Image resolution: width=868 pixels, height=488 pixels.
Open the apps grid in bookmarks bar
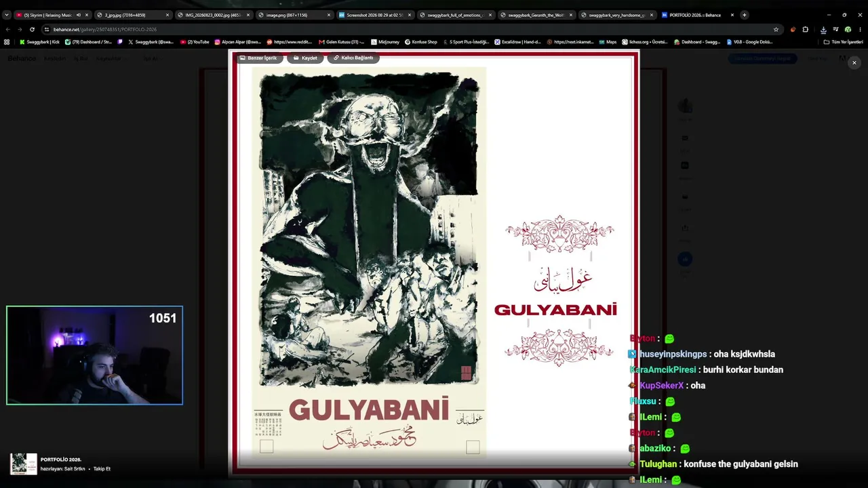pyautogui.click(x=7, y=42)
